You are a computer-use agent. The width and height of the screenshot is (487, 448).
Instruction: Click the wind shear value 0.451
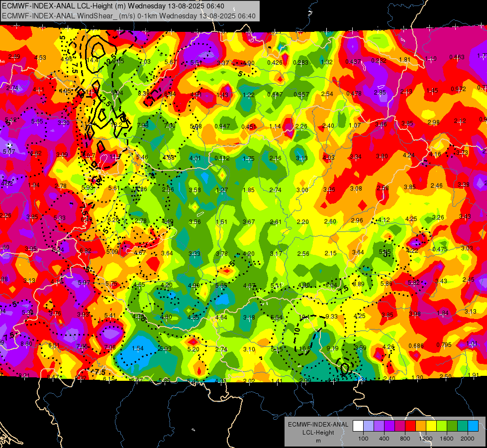(249, 126)
